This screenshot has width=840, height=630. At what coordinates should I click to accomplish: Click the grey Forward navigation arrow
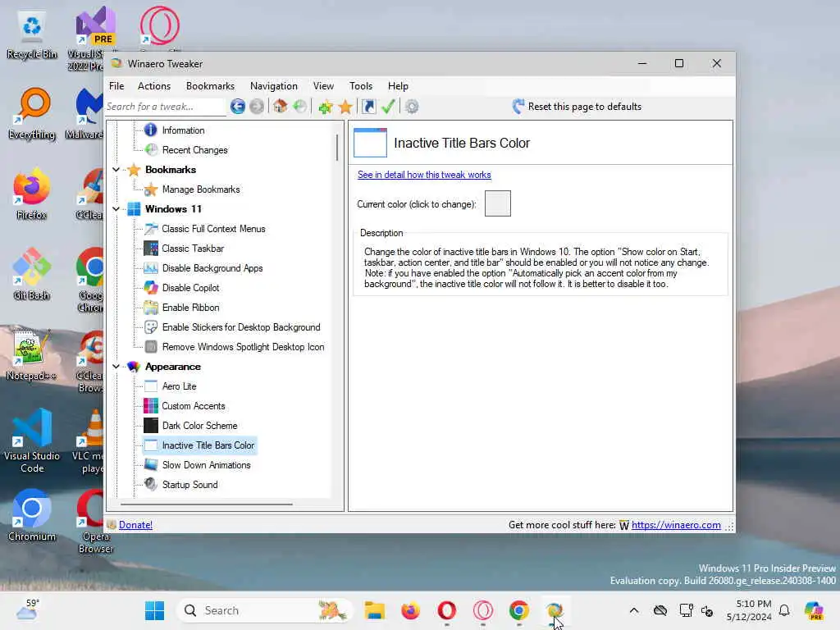click(x=257, y=107)
